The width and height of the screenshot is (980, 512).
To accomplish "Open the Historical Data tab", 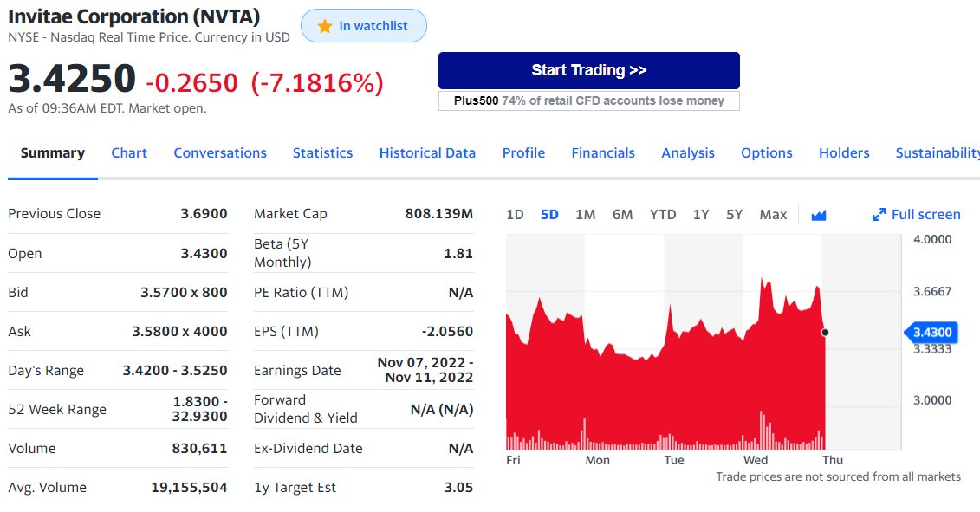I will (x=427, y=153).
